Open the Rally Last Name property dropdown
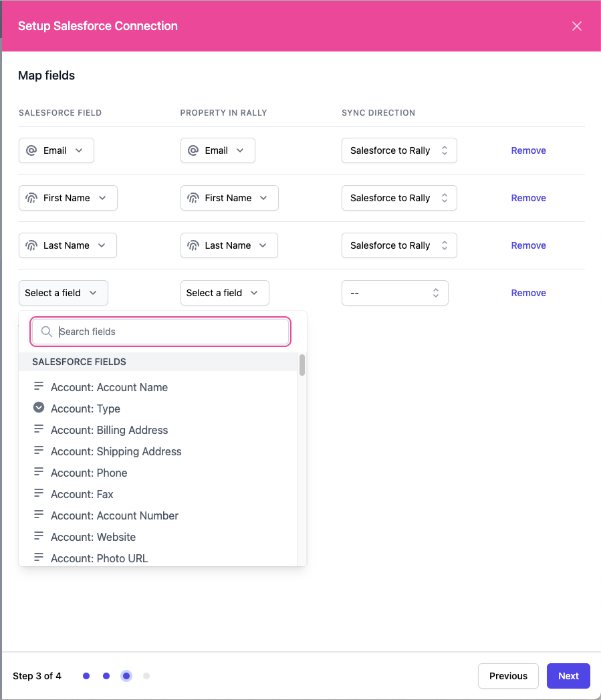The image size is (601, 700). click(x=229, y=245)
